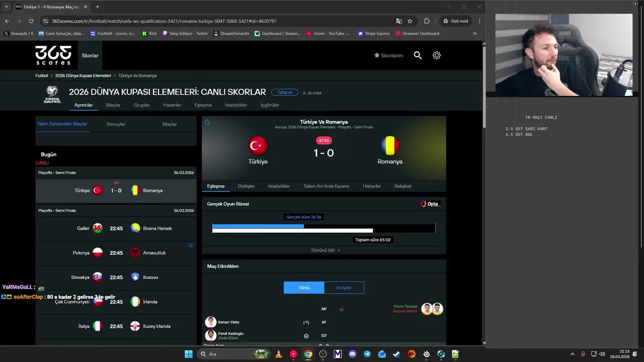Open the 365Scores logo home link

pyautogui.click(x=53, y=55)
